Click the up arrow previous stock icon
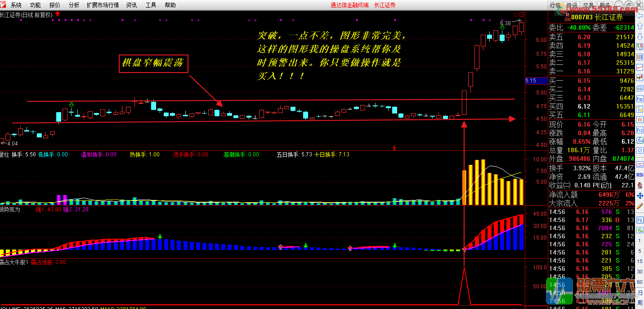Viewport: 644px width, 309px height. (x=640, y=26)
